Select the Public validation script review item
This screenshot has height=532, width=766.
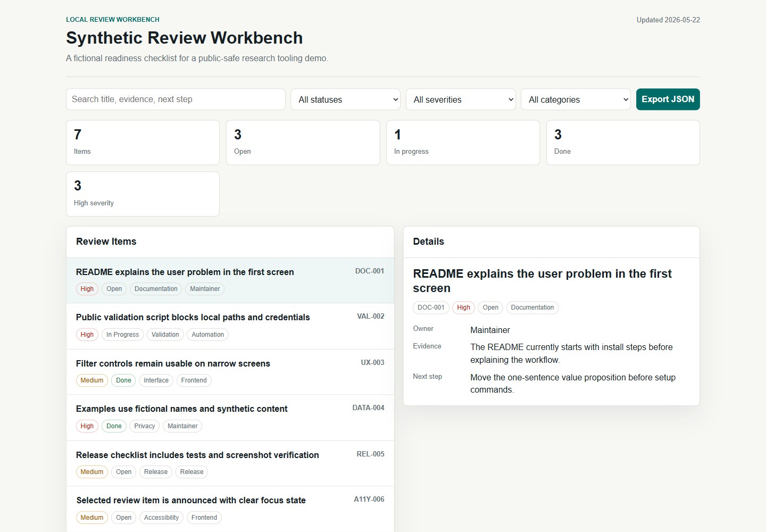pos(230,326)
